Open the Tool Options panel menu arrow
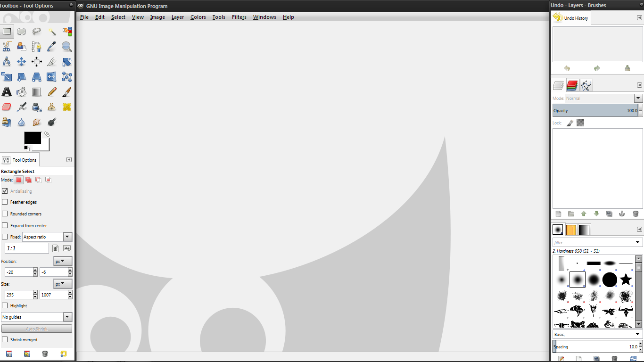Screen dimensions: 644x362 (x=69, y=160)
